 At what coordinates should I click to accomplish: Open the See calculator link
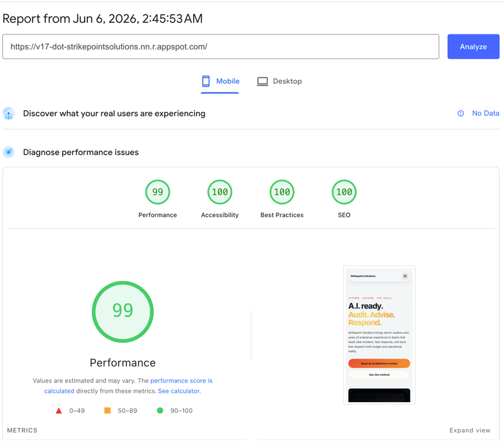tap(179, 391)
